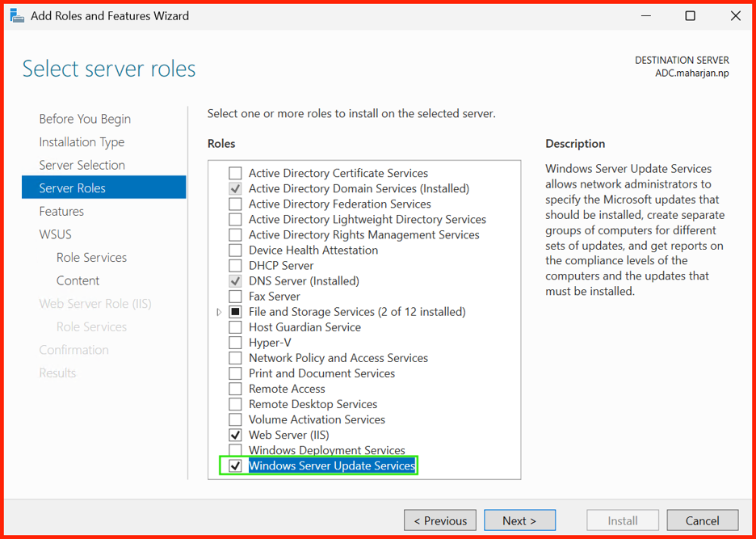Click the Description heading
756x539 pixels.
pos(575,144)
